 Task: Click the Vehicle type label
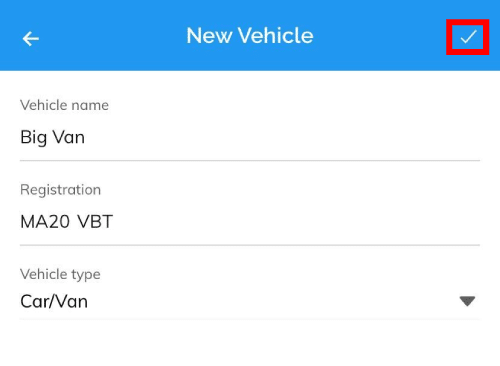tap(60, 275)
